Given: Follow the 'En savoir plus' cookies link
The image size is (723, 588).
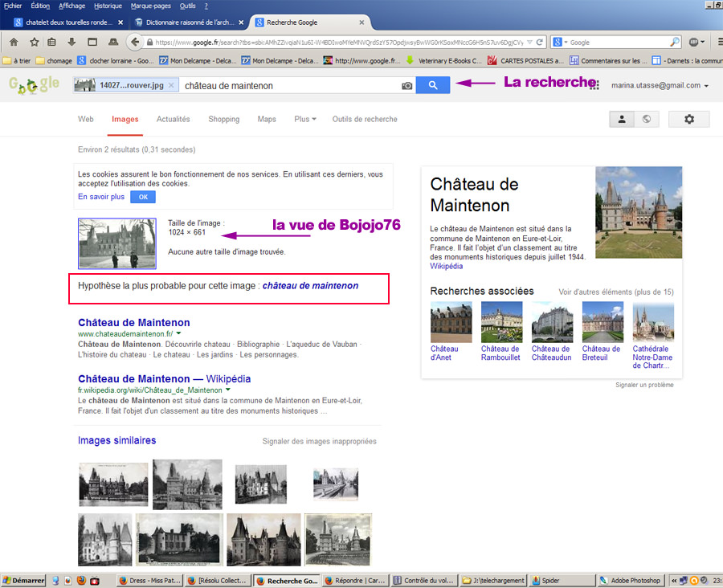Looking at the screenshot, I should point(101,197).
